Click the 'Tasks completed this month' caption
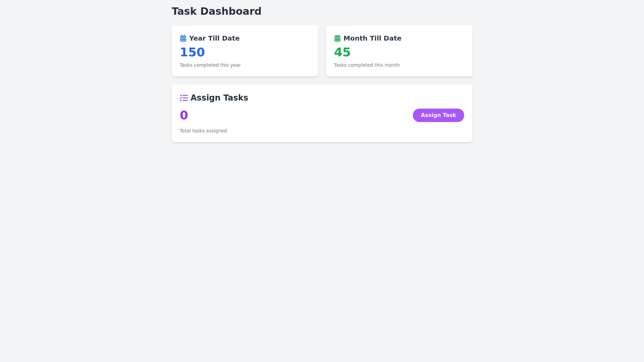 [x=367, y=65]
